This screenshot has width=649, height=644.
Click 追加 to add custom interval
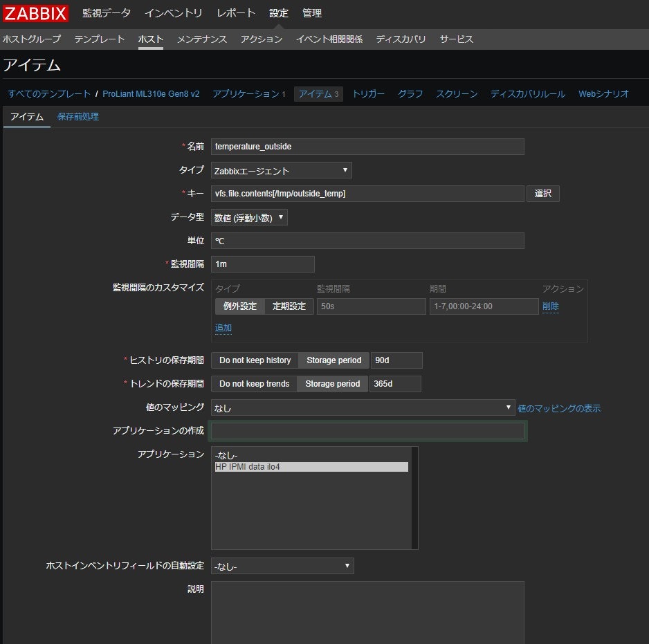(x=223, y=328)
